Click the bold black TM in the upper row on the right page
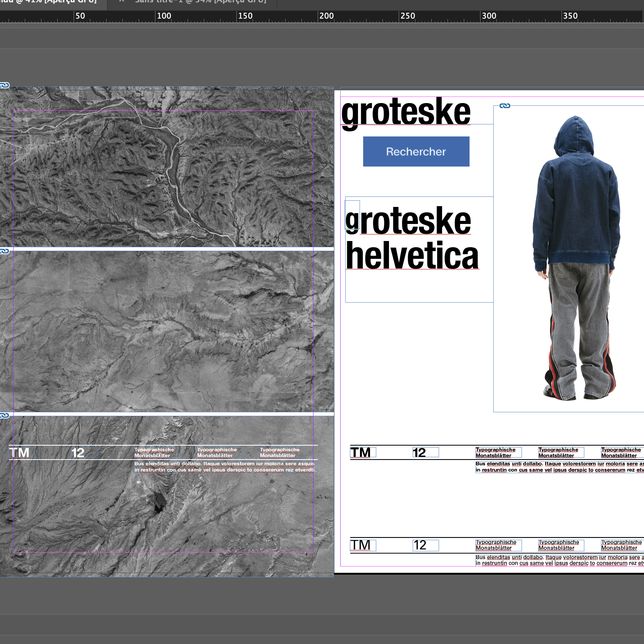Image resolution: width=644 pixels, height=644 pixels. pyautogui.click(x=360, y=452)
